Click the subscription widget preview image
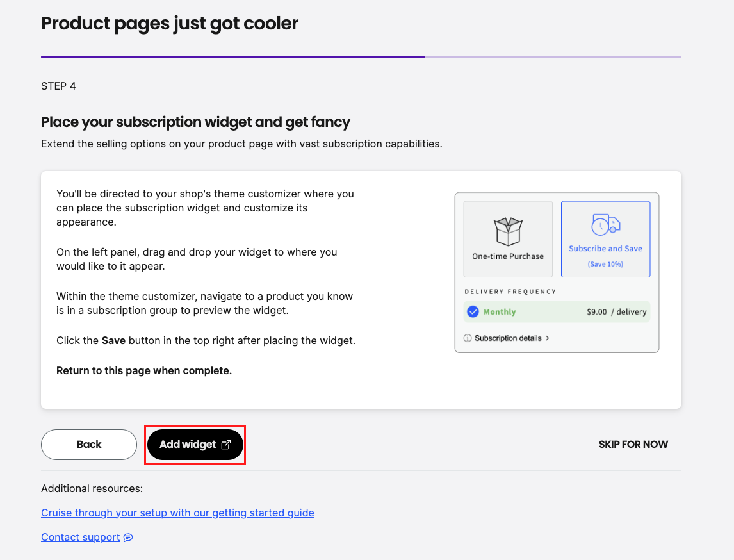 click(x=557, y=272)
